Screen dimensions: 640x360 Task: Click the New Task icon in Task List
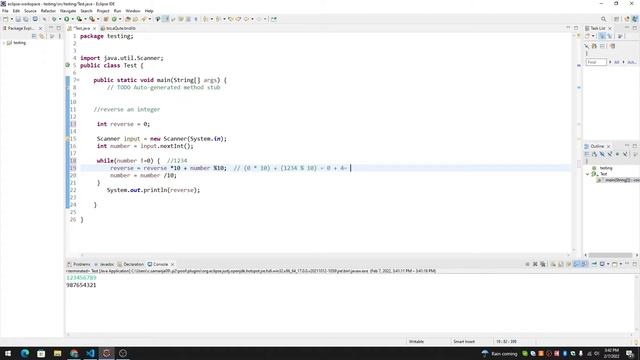(587, 36)
